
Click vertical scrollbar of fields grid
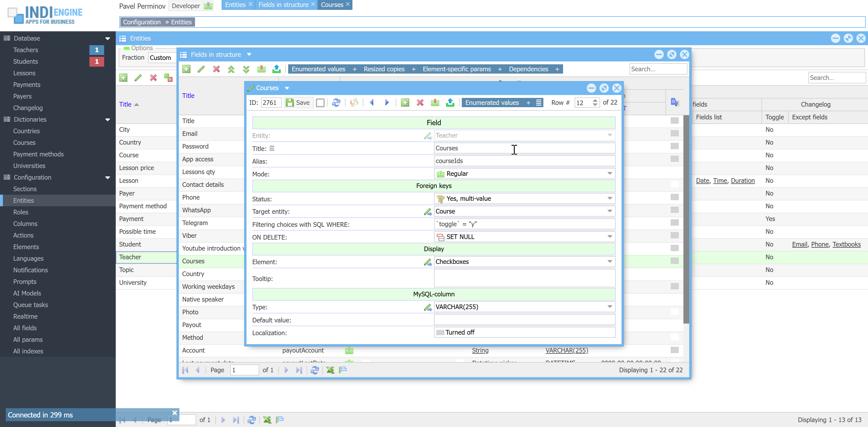coord(686,219)
